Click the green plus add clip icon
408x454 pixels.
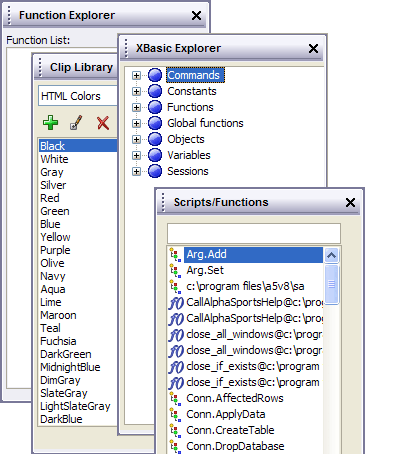50,123
